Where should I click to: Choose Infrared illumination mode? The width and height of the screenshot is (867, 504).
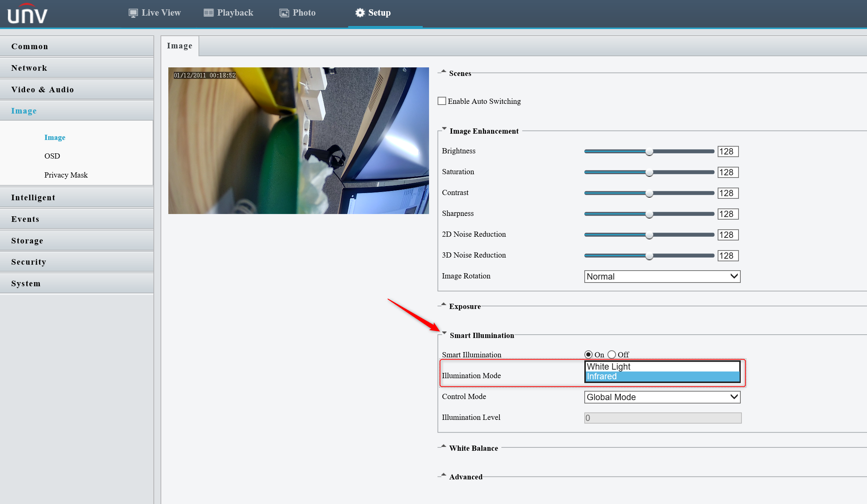pos(662,376)
